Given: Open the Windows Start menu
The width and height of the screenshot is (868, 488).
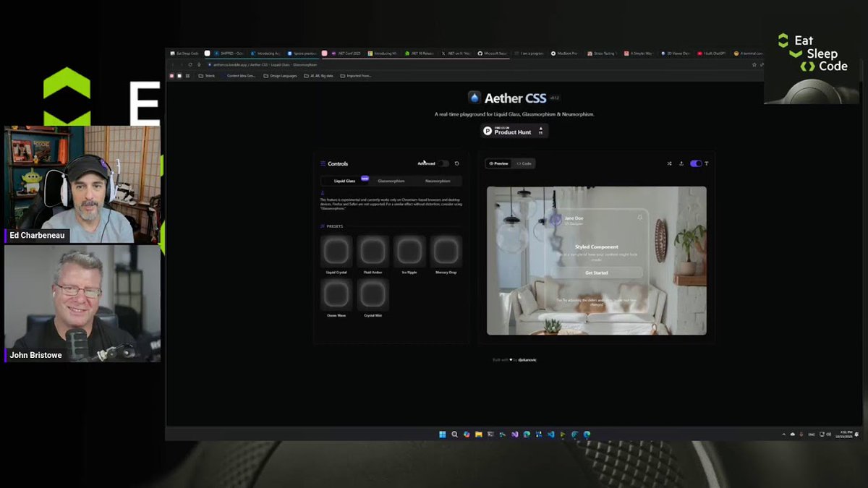Looking at the screenshot, I should pos(443,435).
